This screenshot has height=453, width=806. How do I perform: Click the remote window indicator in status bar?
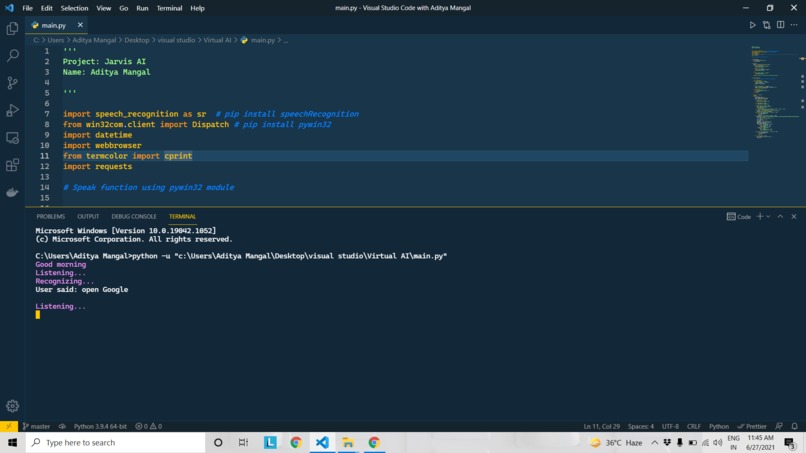pos(9,426)
